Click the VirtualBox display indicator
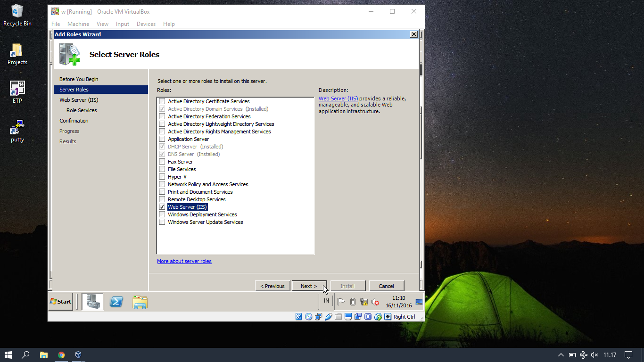The image size is (644, 362). pyautogui.click(x=348, y=317)
